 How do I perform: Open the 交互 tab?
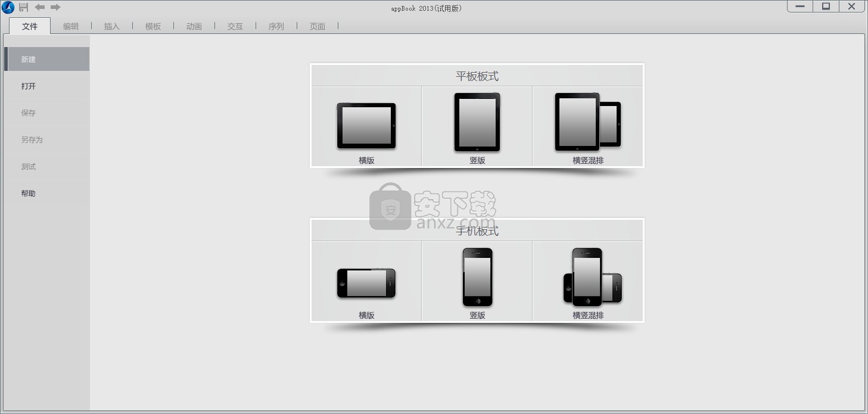235,26
